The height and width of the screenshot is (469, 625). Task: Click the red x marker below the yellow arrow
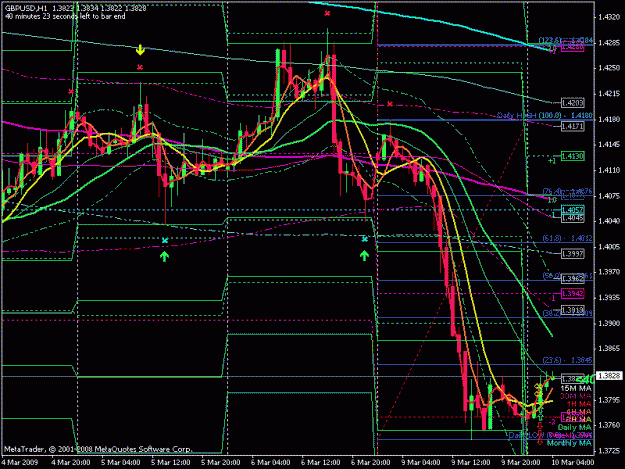[x=140, y=67]
